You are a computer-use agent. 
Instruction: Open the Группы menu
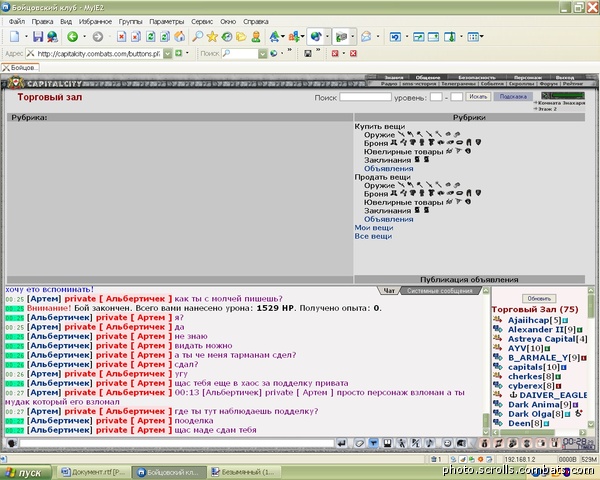coord(130,22)
